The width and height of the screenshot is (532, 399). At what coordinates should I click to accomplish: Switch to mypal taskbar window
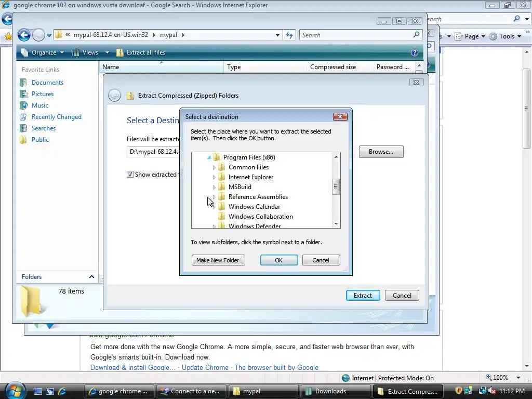(263, 392)
